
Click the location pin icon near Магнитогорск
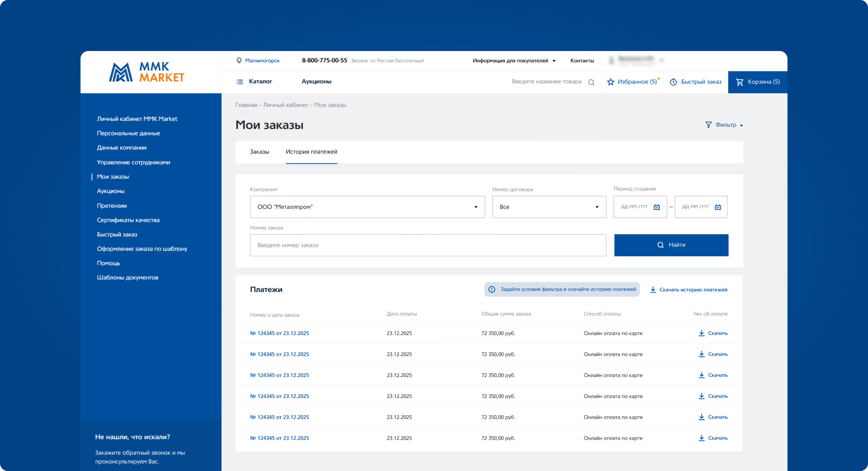click(x=239, y=60)
